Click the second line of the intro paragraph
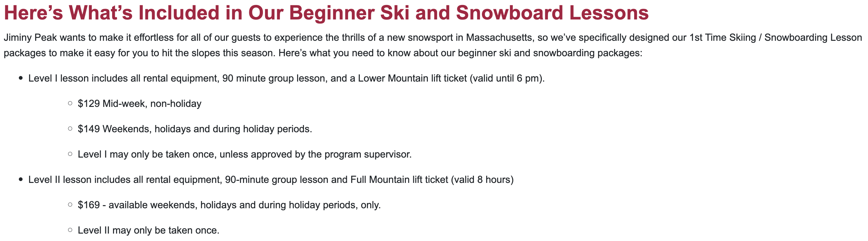868x241 pixels. click(323, 53)
